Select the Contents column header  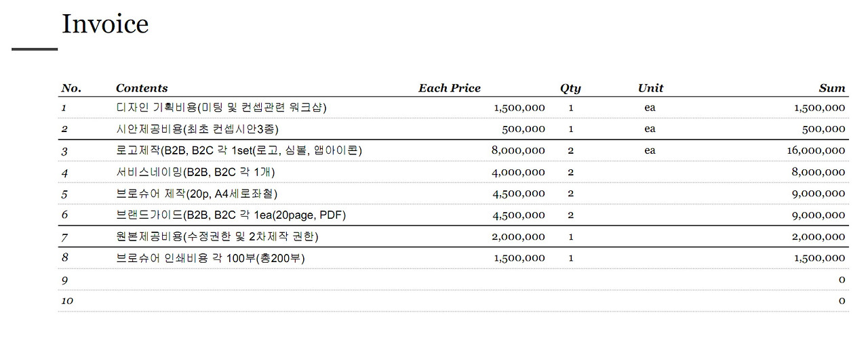142,88
